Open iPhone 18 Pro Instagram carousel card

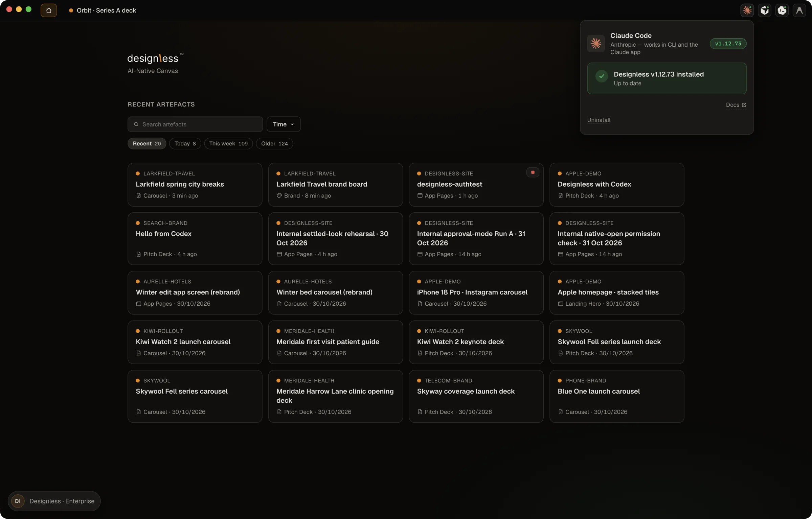[476, 293]
